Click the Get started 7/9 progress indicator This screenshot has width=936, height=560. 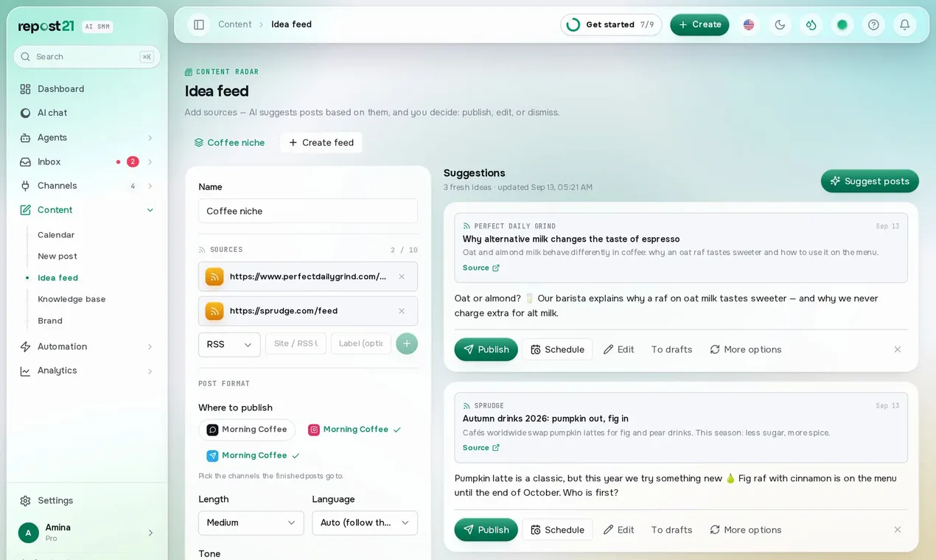(611, 24)
